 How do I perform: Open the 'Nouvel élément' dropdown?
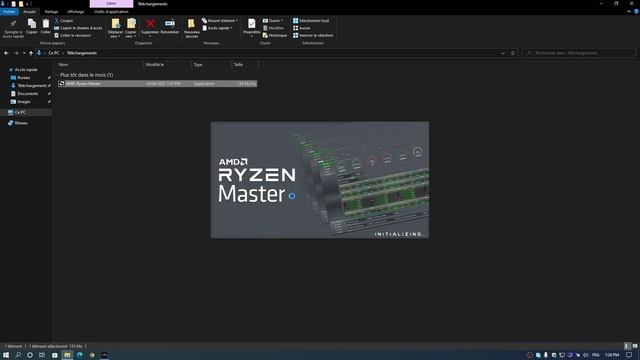[x=220, y=20]
